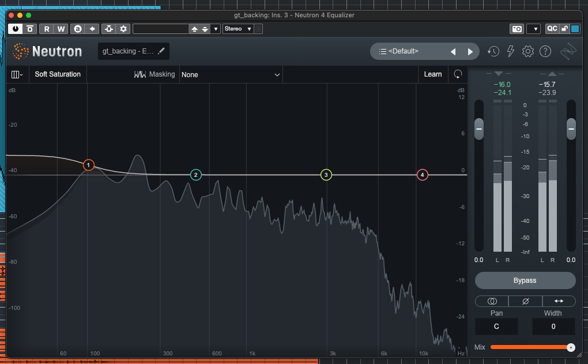Click input meter down-triangle indicator
This screenshot has width=588, height=364.
click(499, 73)
